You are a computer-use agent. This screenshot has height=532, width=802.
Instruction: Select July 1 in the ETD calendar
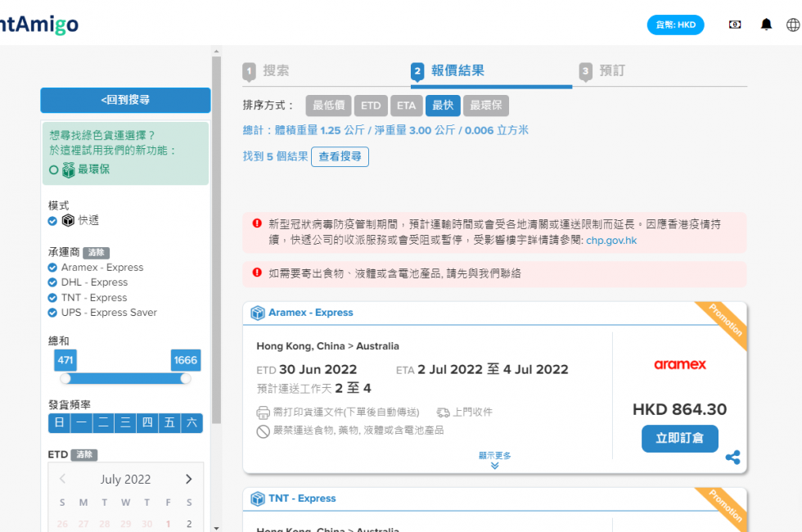tap(168, 524)
